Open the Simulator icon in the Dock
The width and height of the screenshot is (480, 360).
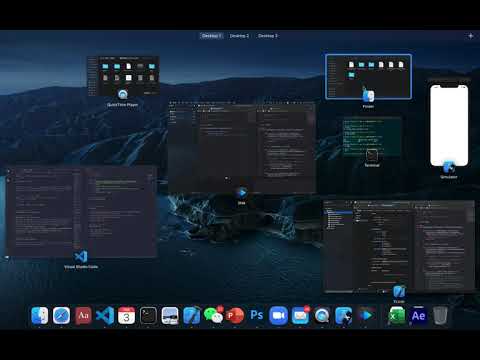pos(344,315)
